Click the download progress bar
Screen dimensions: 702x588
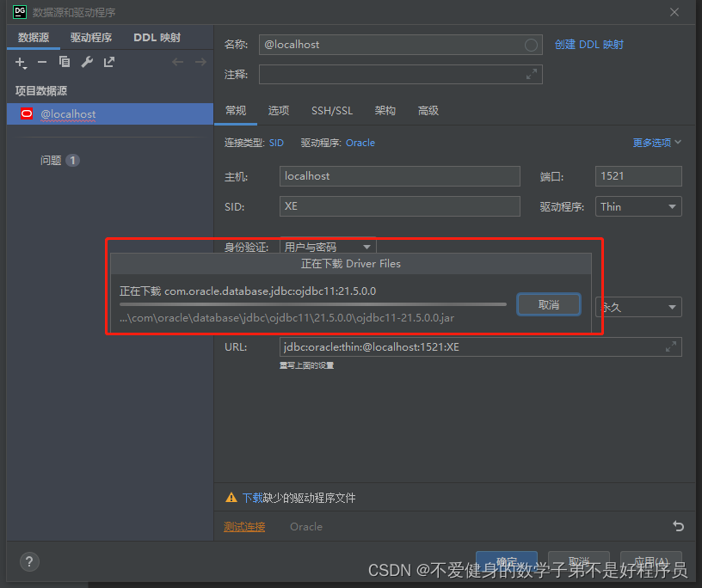(313, 304)
